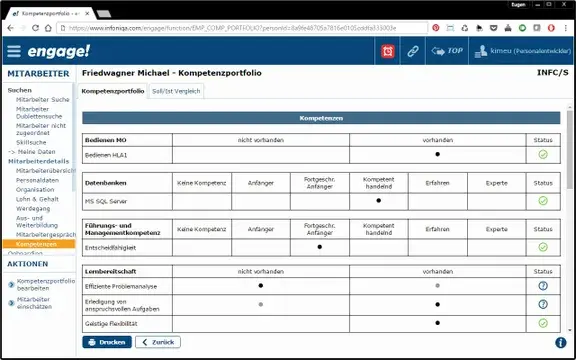Click the browser home icon

pos(48,28)
